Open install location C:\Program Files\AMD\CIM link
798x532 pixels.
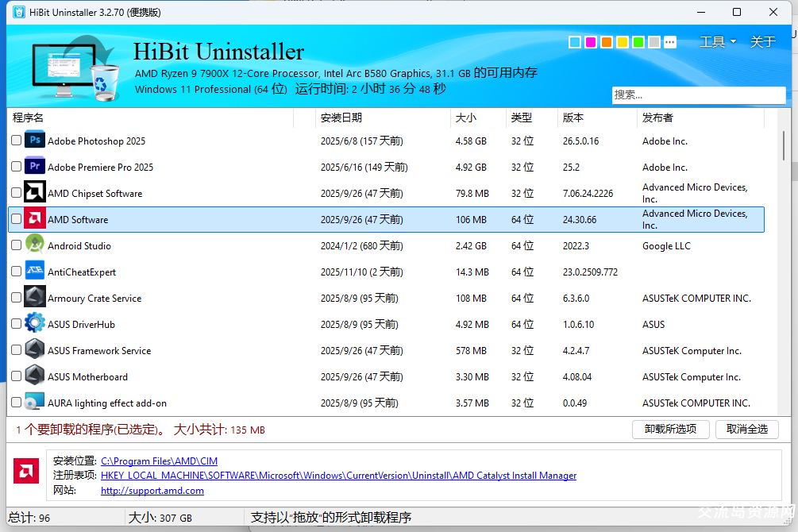[160, 461]
